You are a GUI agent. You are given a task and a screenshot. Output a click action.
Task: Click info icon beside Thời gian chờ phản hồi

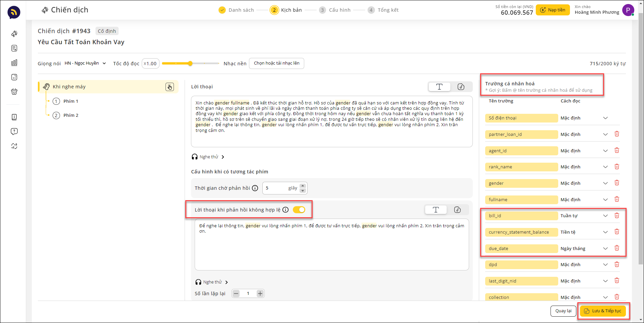255,188
